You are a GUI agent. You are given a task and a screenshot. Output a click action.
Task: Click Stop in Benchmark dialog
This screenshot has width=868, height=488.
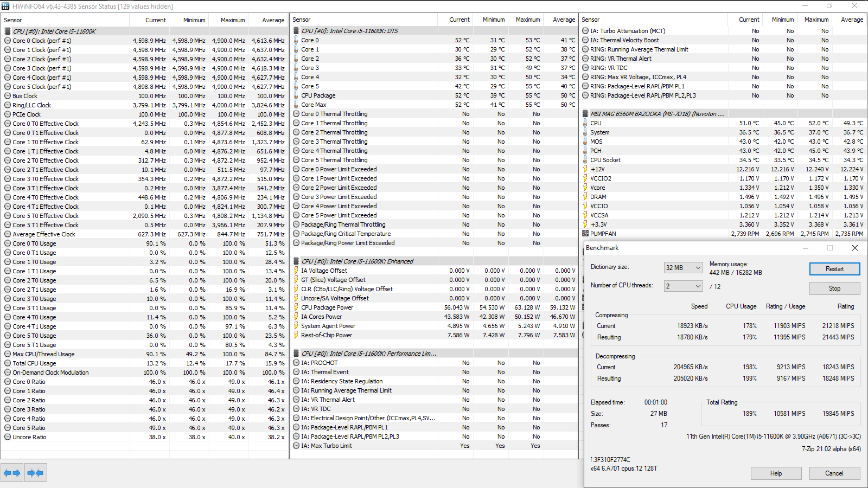(835, 288)
